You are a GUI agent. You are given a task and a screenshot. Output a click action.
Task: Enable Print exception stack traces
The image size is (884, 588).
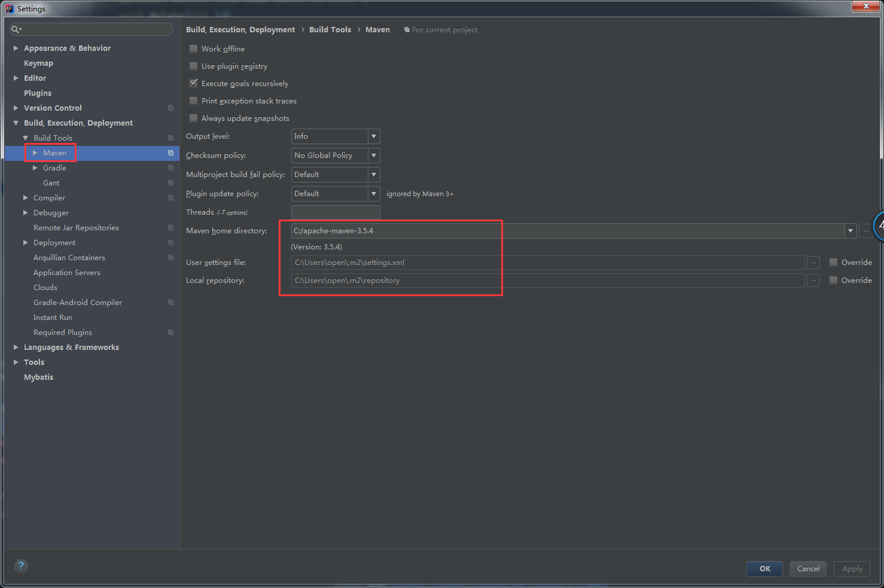point(193,100)
